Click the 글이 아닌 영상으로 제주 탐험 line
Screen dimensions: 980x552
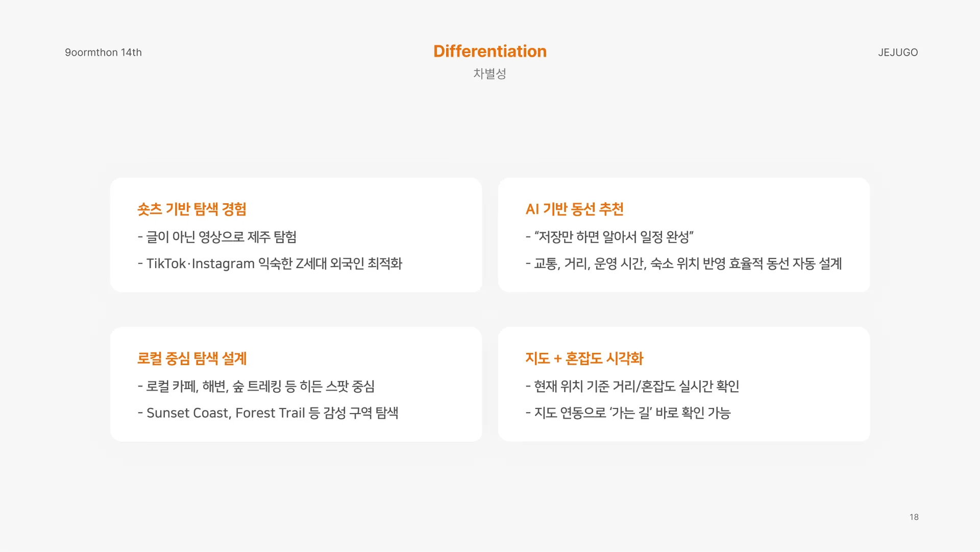point(217,237)
